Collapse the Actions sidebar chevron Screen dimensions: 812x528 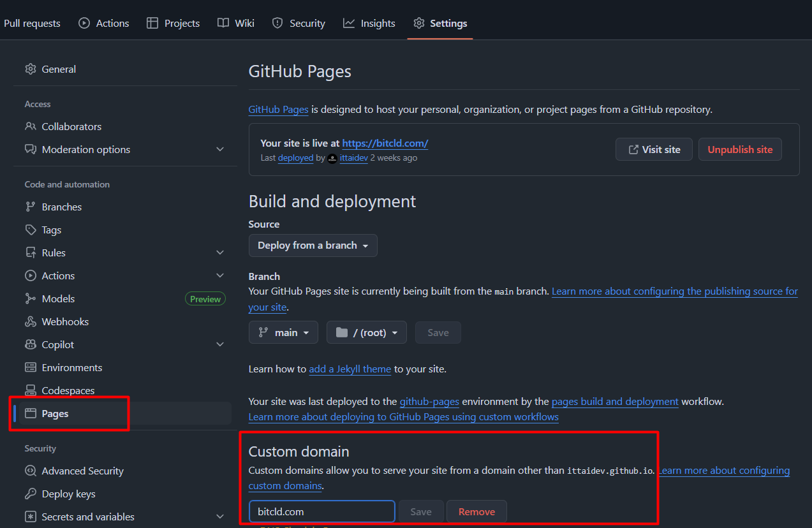(220, 275)
